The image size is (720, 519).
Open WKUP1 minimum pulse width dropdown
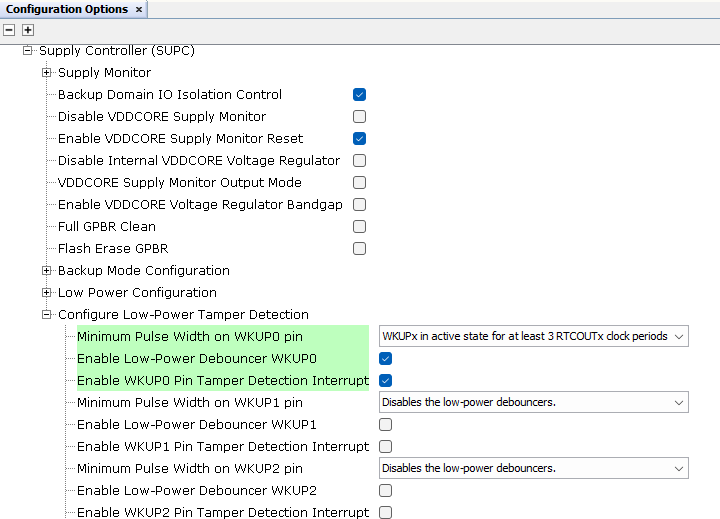pyautogui.click(x=533, y=402)
